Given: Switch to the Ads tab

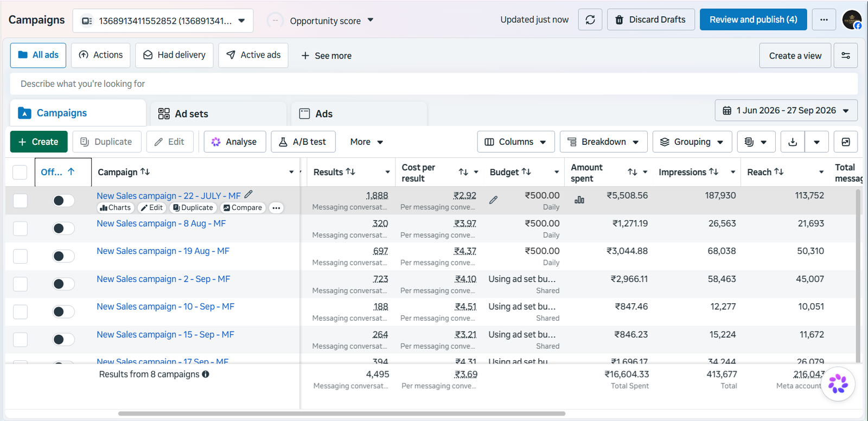Looking at the screenshot, I should 359,113.
